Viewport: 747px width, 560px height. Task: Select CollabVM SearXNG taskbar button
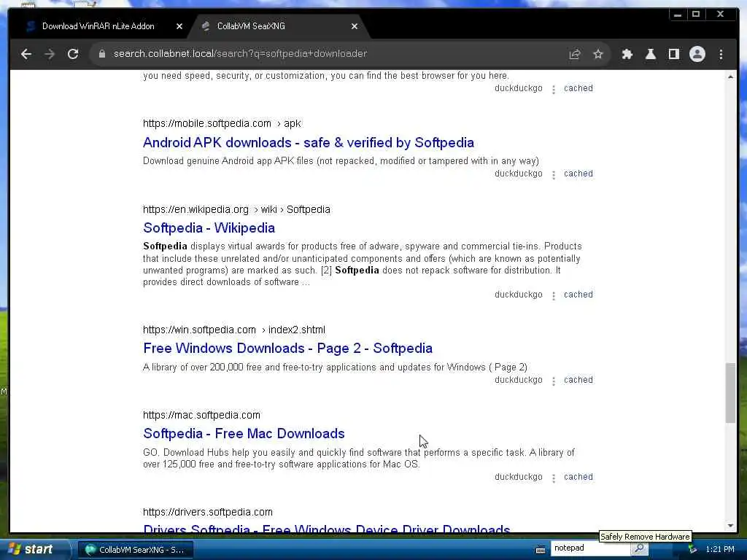tap(136, 550)
